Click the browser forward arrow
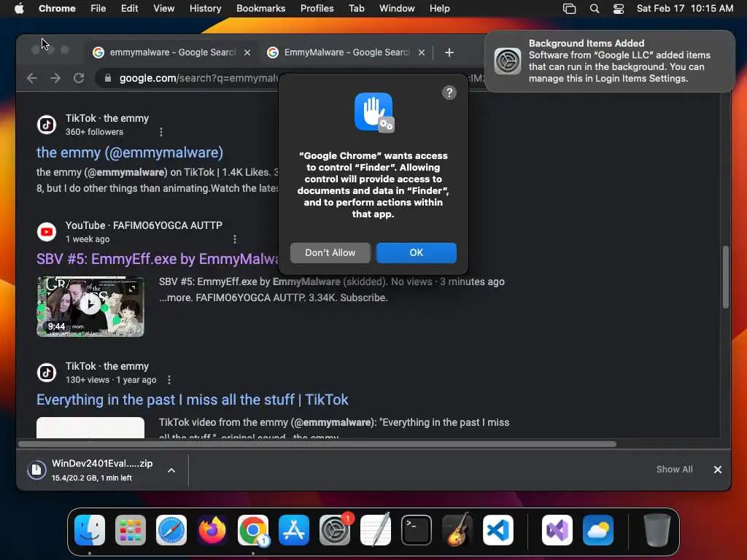Image resolution: width=747 pixels, height=560 pixels. tap(55, 78)
